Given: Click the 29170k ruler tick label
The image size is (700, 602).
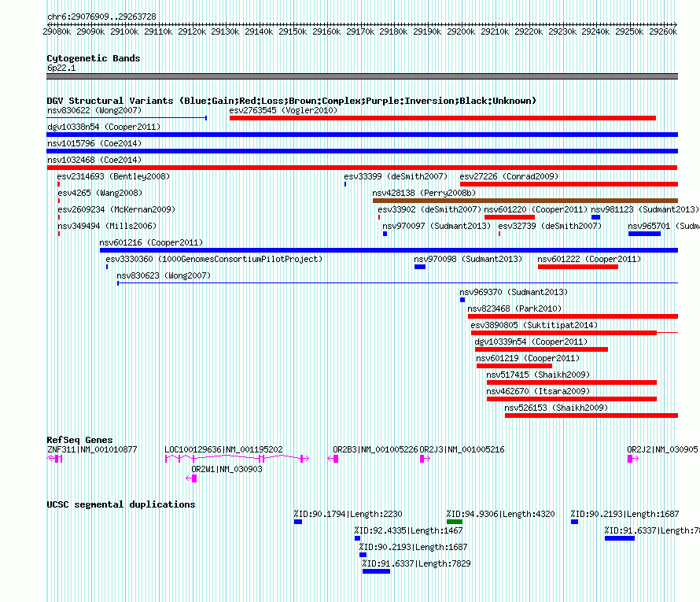Looking at the screenshot, I should (x=359, y=31).
